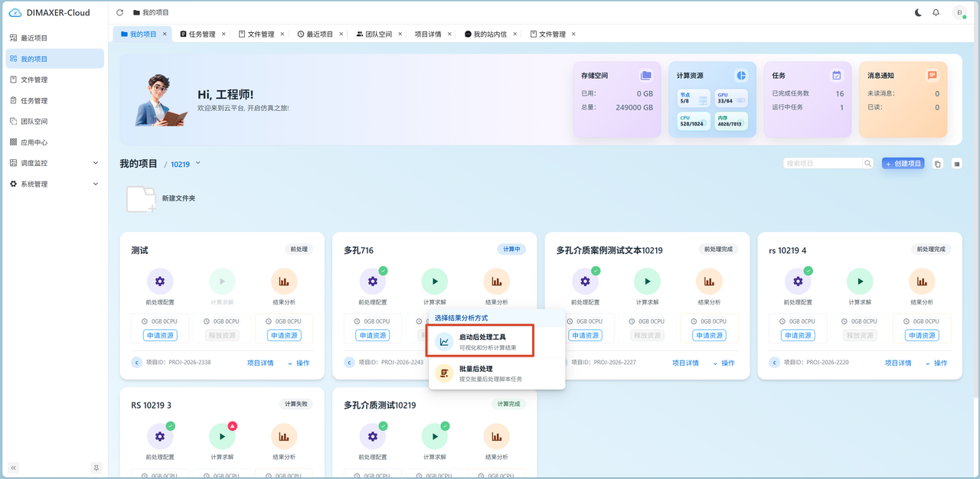980x479 pixels.
Task: Click the 新建文件夹 folder thumbnail
Action: click(x=142, y=199)
